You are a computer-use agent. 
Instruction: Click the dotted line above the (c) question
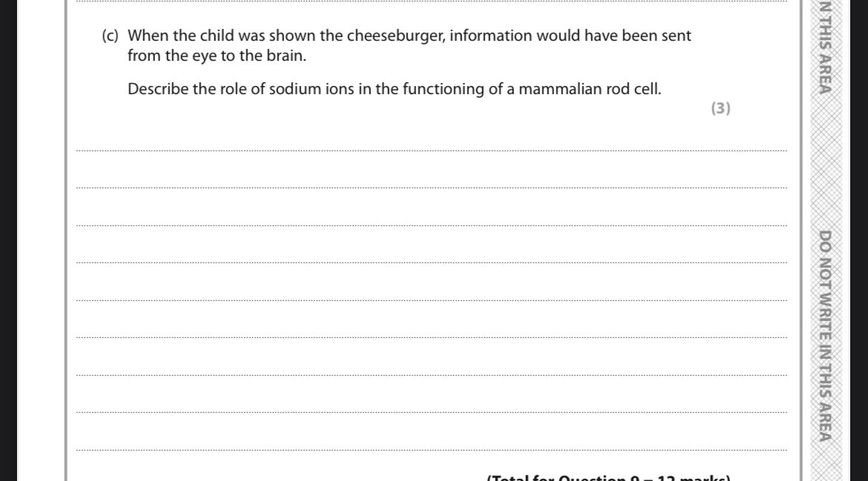[x=431, y=1]
